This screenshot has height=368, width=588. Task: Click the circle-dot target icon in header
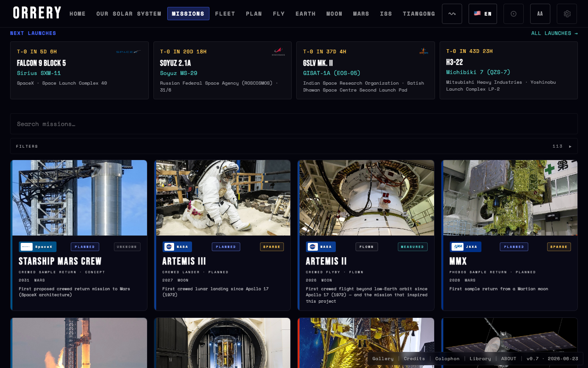[x=514, y=14]
